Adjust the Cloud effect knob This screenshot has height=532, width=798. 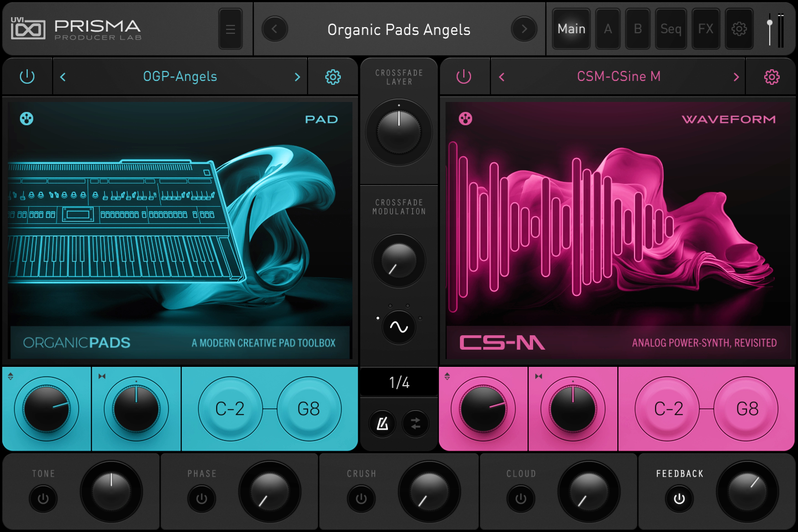click(x=589, y=492)
